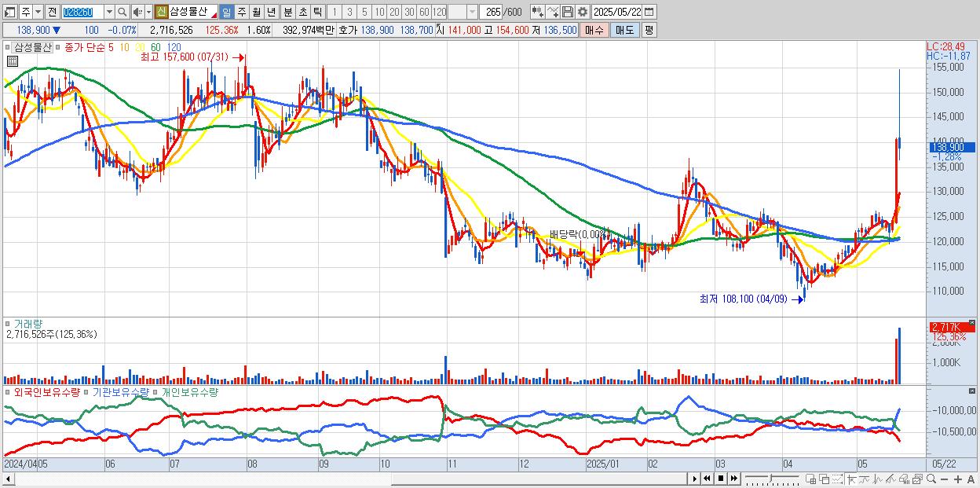Click the 평 button
The image size is (980, 488).
tap(649, 30)
